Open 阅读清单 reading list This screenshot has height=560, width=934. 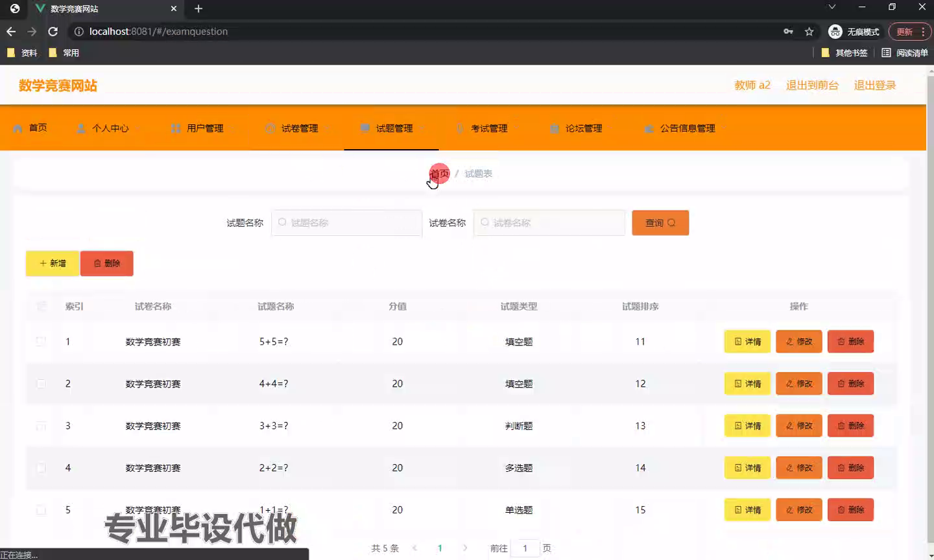click(905, 52)
